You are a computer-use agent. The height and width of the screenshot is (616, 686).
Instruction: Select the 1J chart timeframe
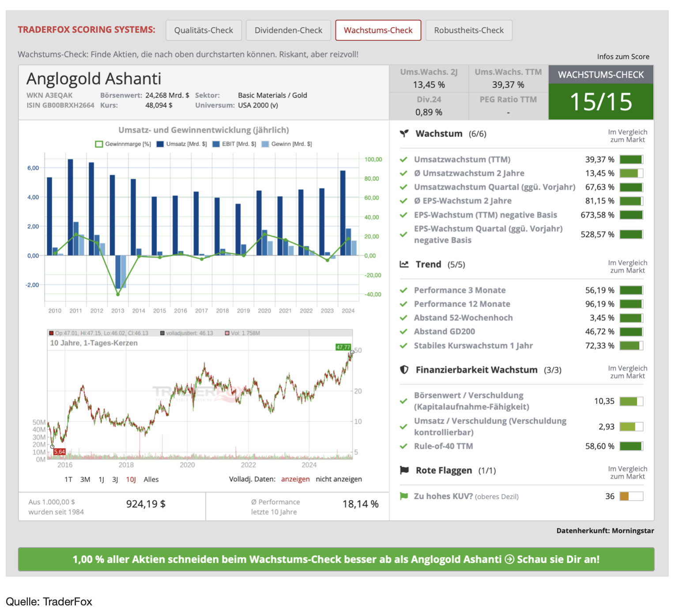point(101,479)
